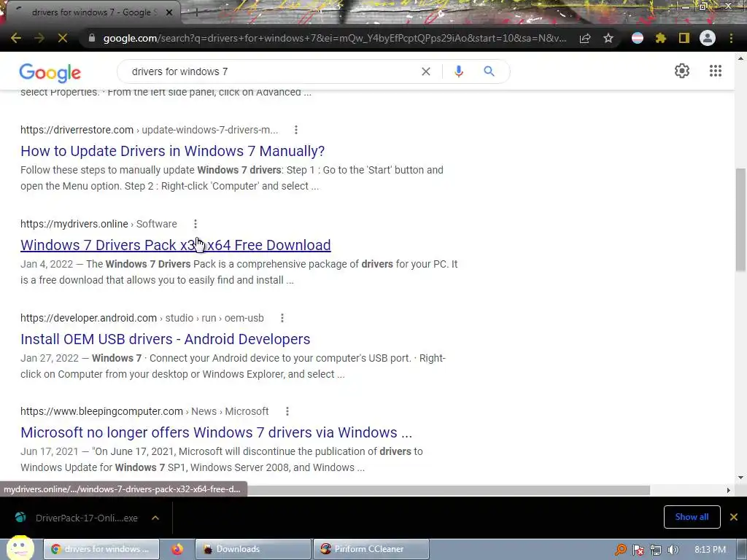Click the scroll down arrow on vertical scrollbar

point(740,478)
